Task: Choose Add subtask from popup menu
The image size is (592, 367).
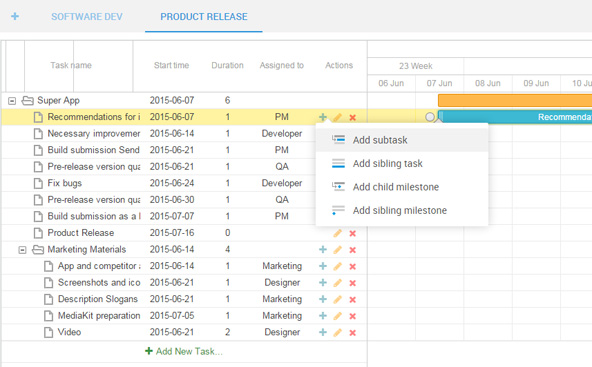Action: (402, 140)
